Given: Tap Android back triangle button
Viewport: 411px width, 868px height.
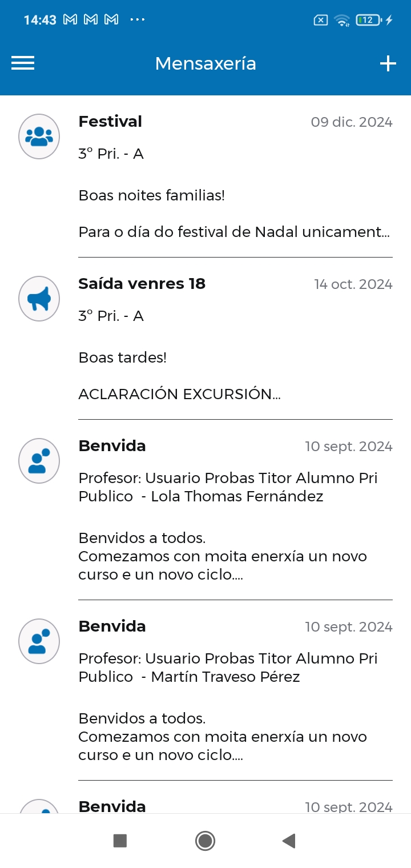Looking at the screenshot, I should click(289, 841).
